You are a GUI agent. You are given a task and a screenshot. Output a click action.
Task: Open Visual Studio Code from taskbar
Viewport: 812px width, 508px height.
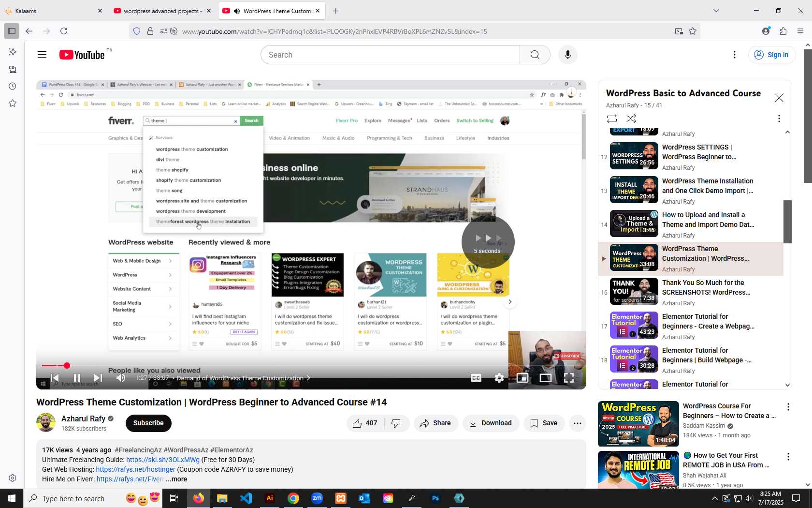[246, 498]
